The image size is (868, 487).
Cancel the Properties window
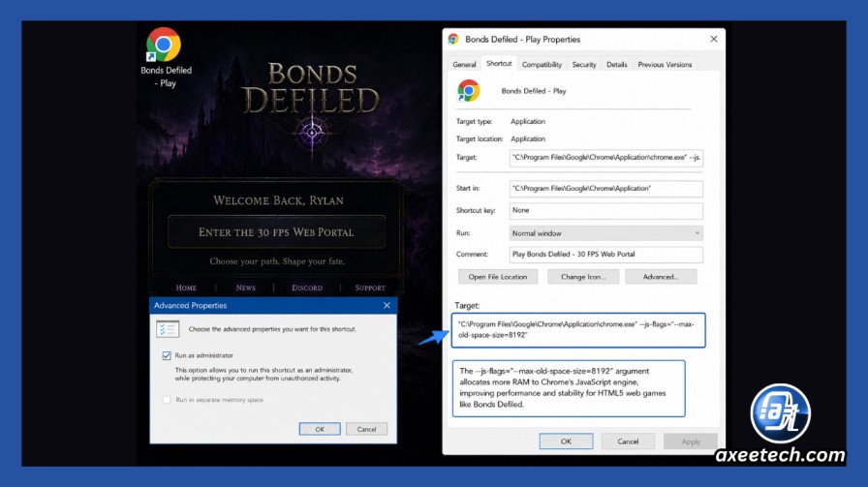point(628,441)
